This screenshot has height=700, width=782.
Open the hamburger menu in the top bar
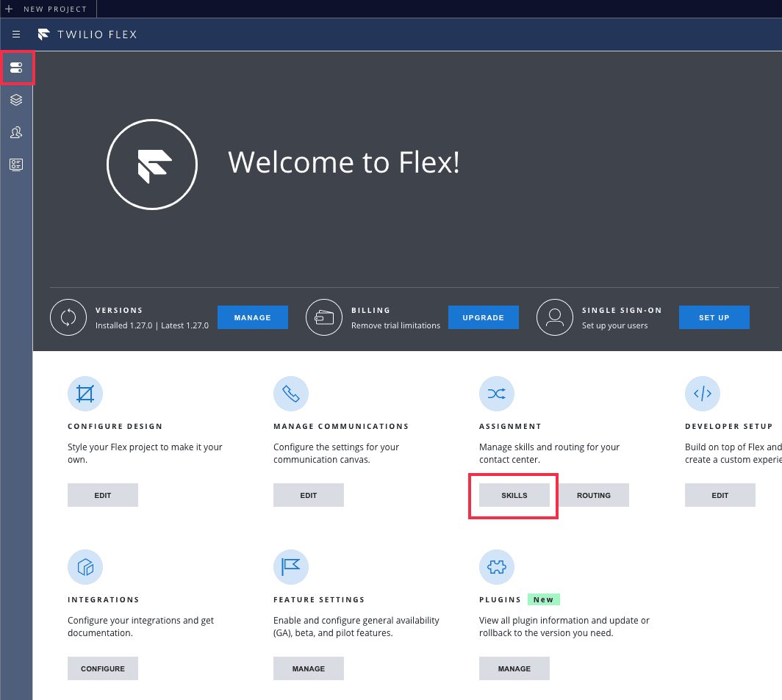tap(16, 34)
